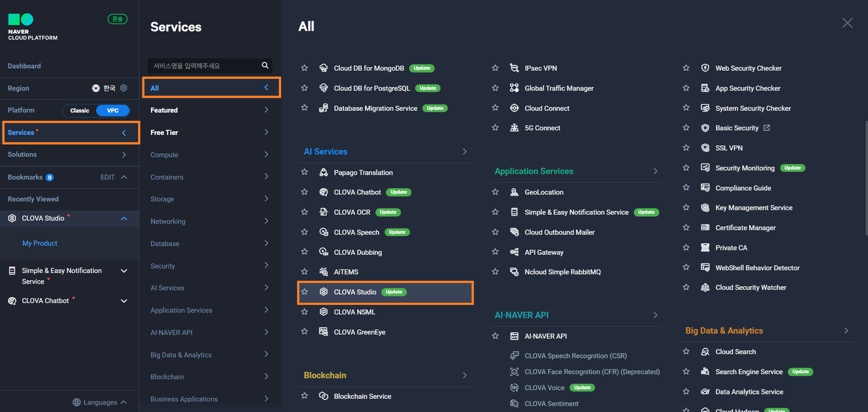Open the Languages selector
The width and height of the screenshot is (868, 412).
tap(99, 402)
